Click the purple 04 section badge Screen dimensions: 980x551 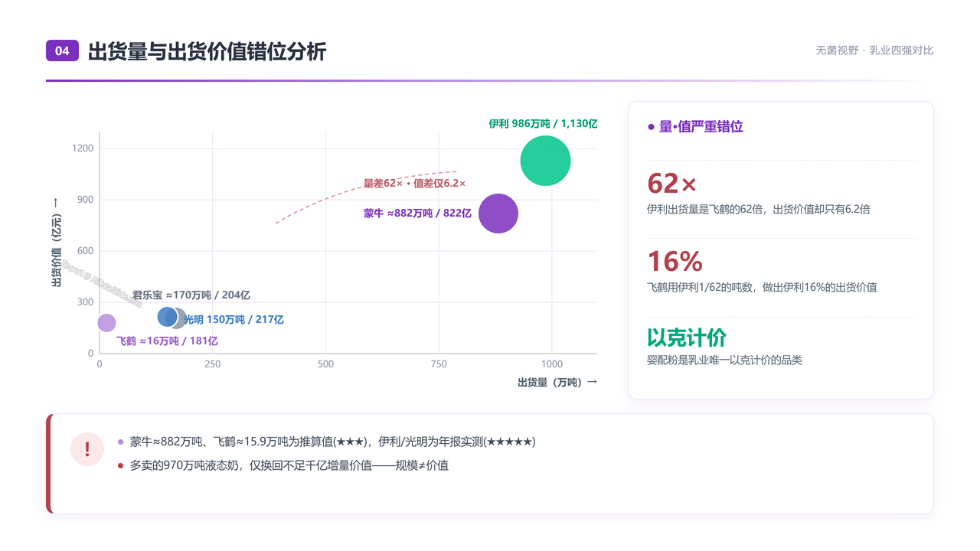click(x=62, y=51)
